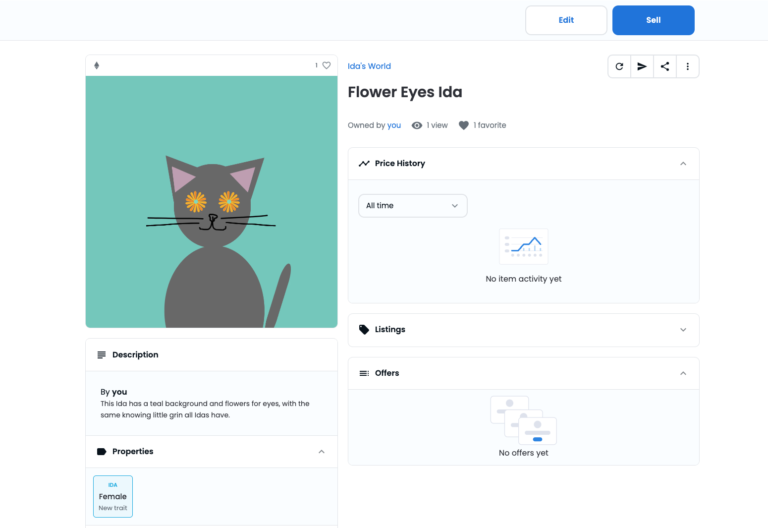
Task: Select the Female trait property card
Action: point(113,496)
